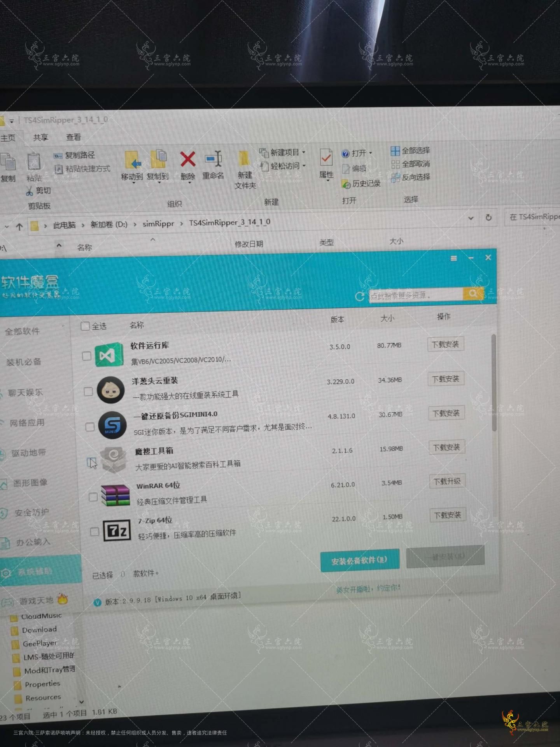Expand the 新建项目 dropdown
The image size is (560, 747).
click(304, 152)
